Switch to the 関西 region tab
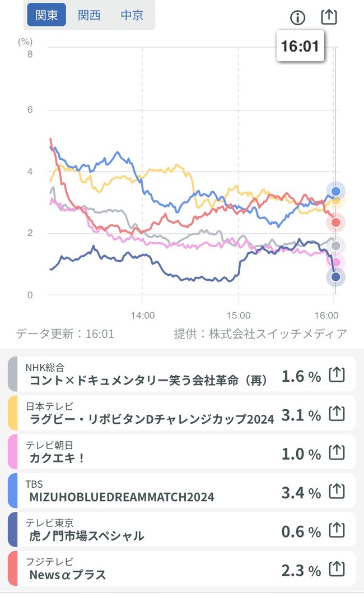The image size is (364, 597). coord(90,15)
